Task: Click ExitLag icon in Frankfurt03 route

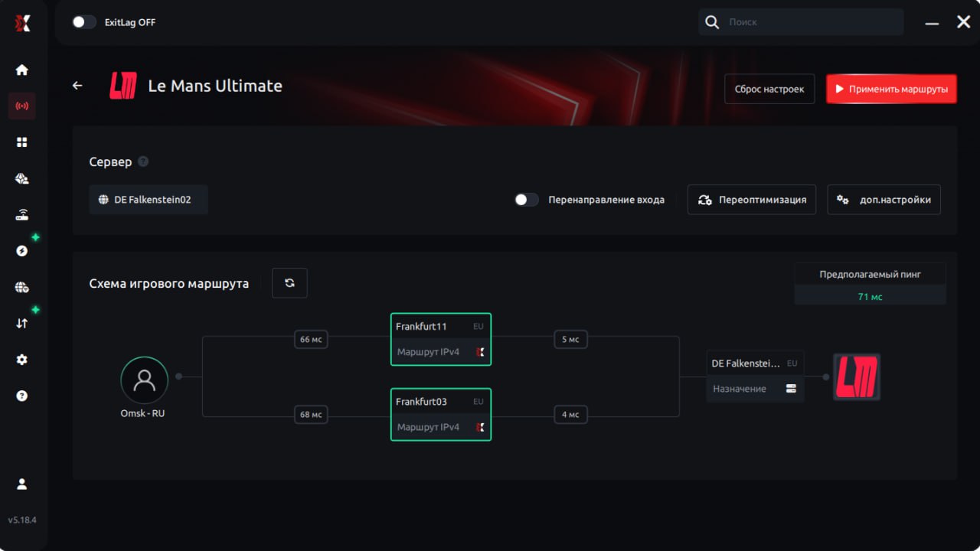Action: pyautogui.click(x=481, y=427)
